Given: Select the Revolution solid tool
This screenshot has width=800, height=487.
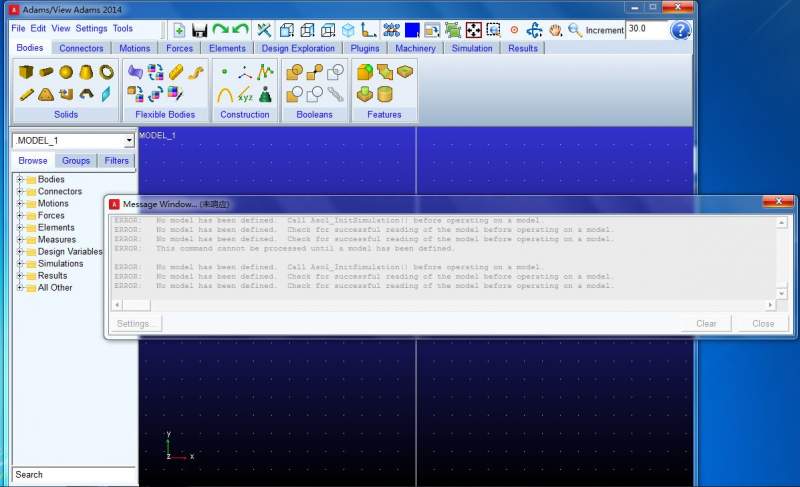Looking at the screenshot, I should [x=86, y=94].
